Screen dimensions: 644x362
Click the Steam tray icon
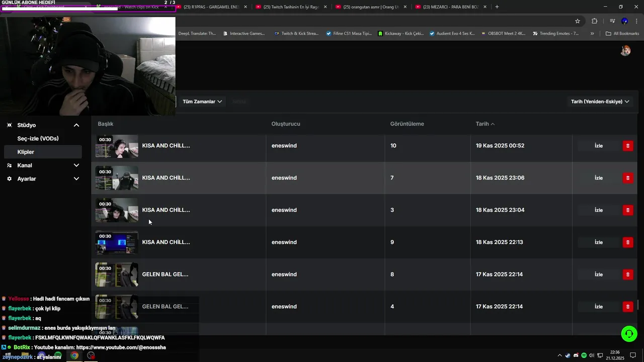point(568,355)
